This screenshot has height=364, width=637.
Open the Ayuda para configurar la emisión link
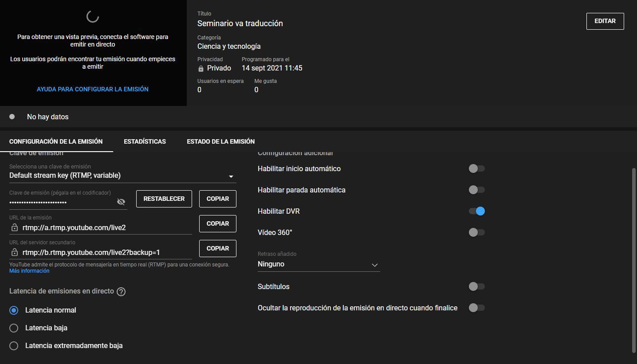click(x=92, y=89)
